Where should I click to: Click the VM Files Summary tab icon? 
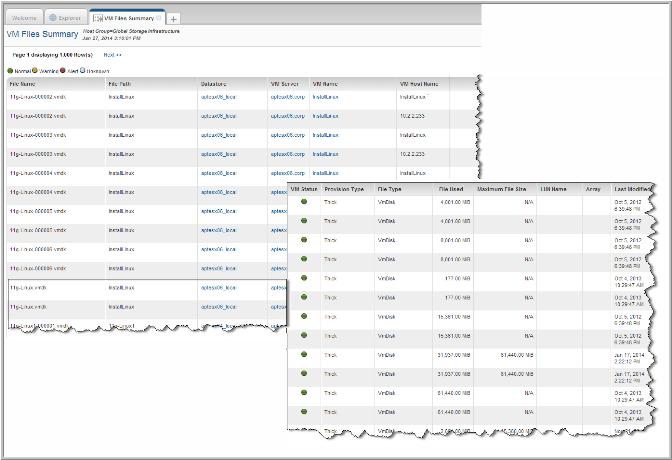97,18
